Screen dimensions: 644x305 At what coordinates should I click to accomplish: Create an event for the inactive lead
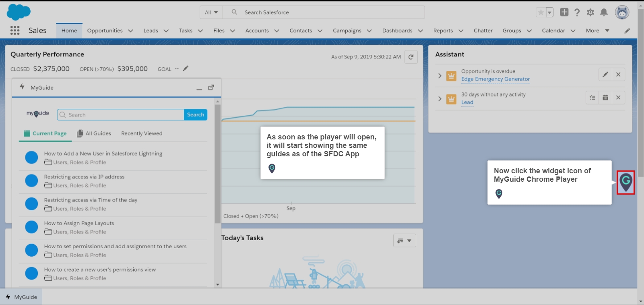point(605,98)
